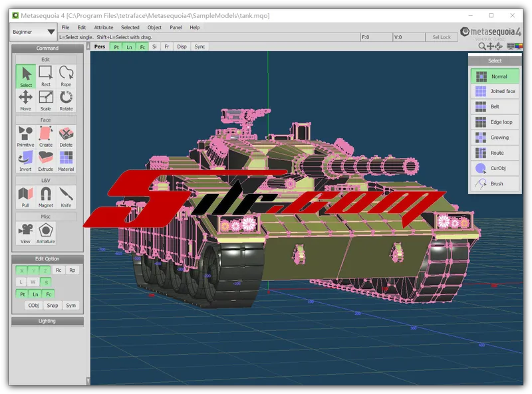Toggle Pt editing in Edit Option panel

23,294
